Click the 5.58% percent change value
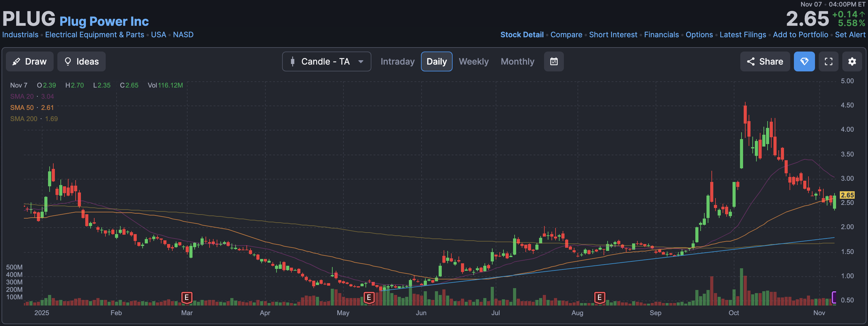Viewport: 868px width, 326px height. click(851, 23)
